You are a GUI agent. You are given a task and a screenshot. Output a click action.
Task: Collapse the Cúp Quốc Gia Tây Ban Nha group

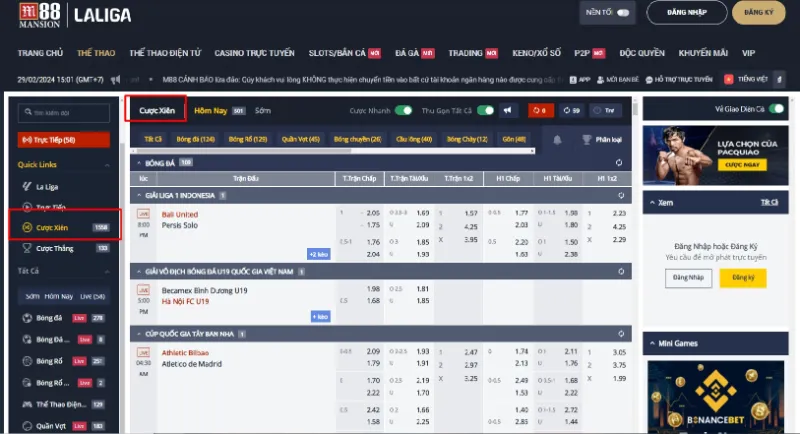139,334
